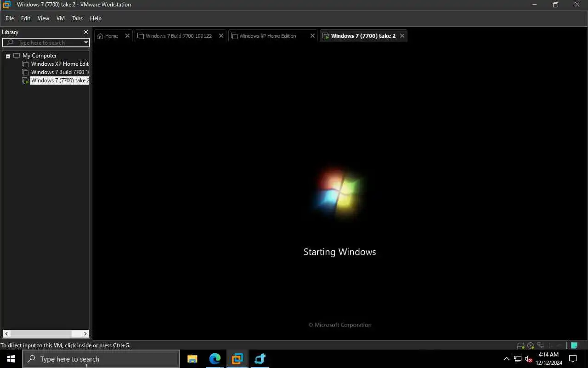Select Windows XP Home Edition in Library tree
This screenshot has width=588, height=368.
point(59,64)
